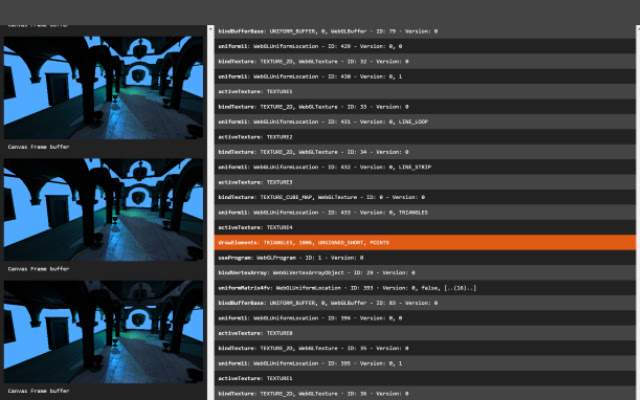The width and height of the screenshot is (640, 400).
Task: Click the command list vertical scrollbar at right edge
Action: click(x=638, y=212)
